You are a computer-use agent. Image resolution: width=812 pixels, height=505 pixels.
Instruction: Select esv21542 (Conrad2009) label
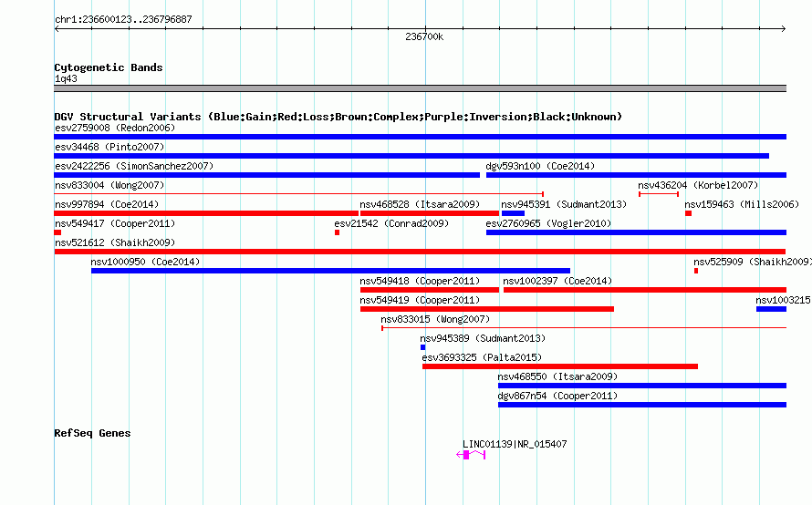(391, 223)
